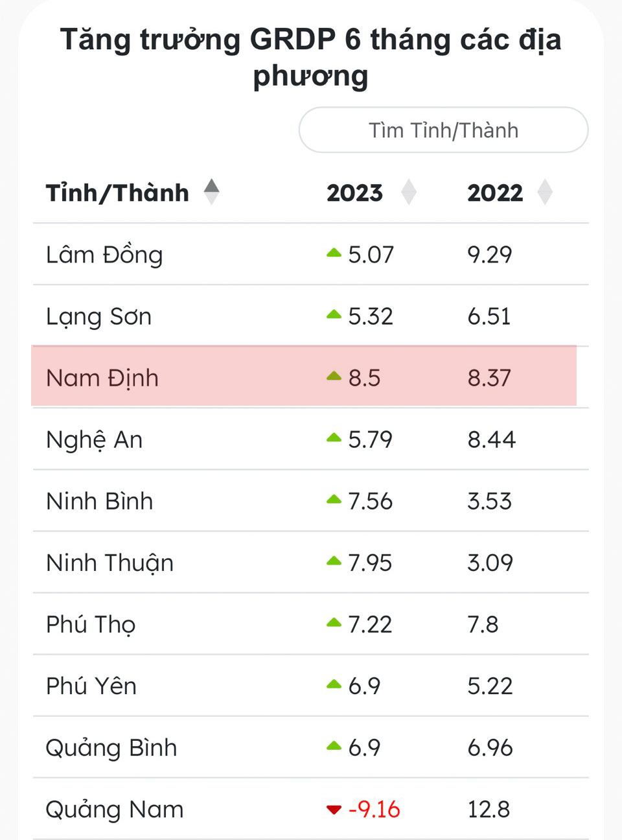The width and height of the screenshot is (622, 840).
Task: Click the negative -9.16 value for Quảng Nam
Action: click(374, 810)
